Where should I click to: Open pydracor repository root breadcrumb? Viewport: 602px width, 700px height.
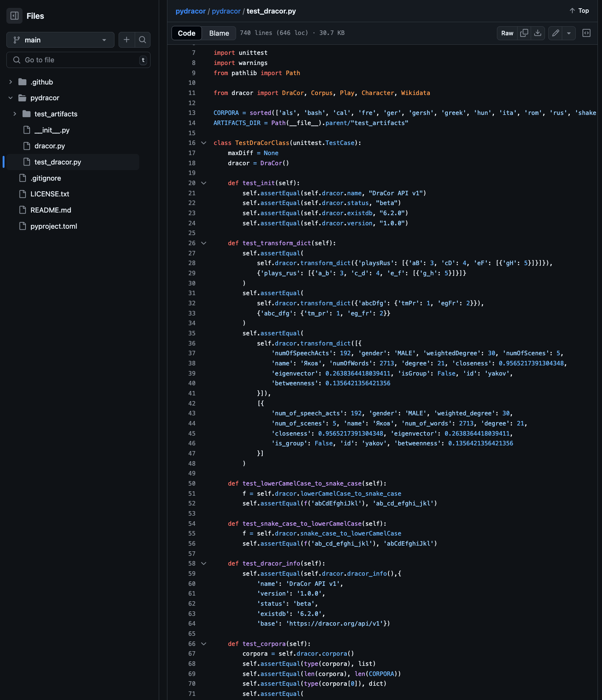(x=190, y=11)
